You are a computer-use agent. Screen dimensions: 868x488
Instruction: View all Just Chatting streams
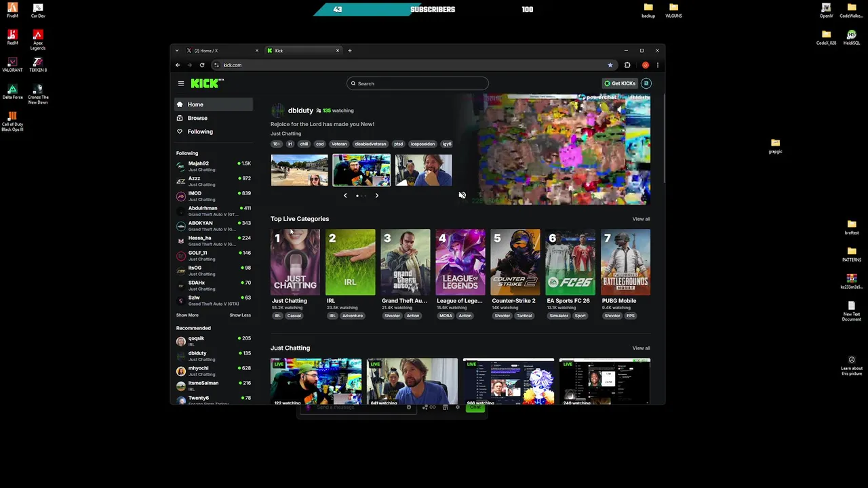tap(641, 348)
